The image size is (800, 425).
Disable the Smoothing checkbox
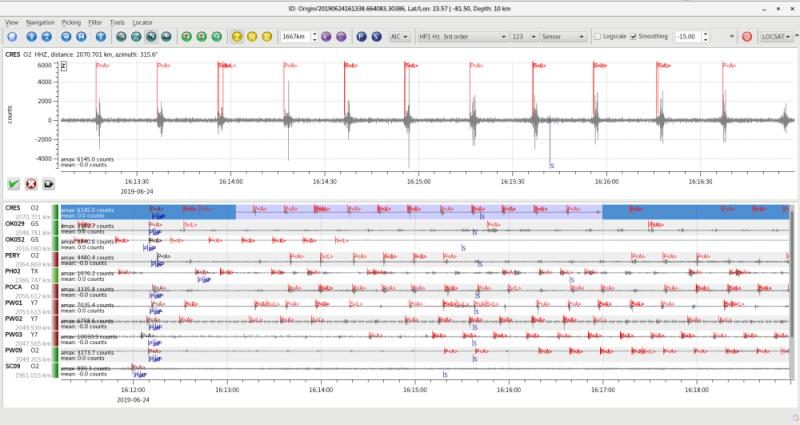point(633,37)
